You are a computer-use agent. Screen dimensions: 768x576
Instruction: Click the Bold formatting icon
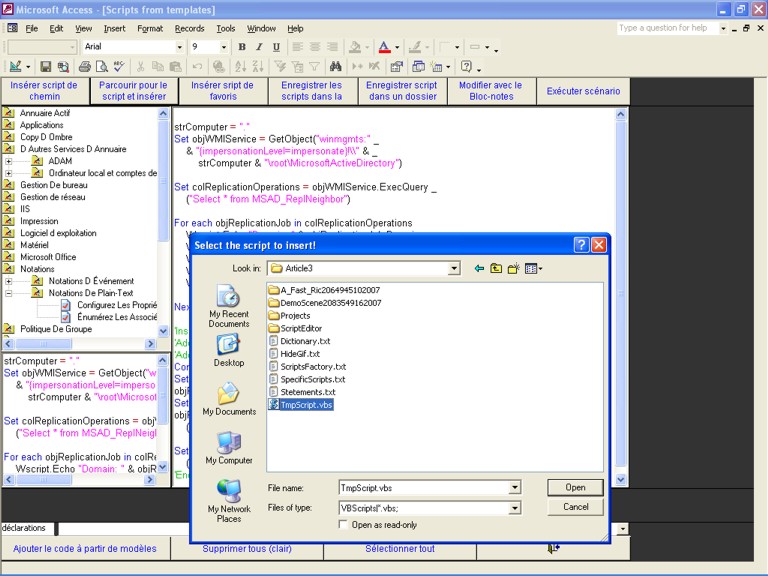click(x=241, y=47)
